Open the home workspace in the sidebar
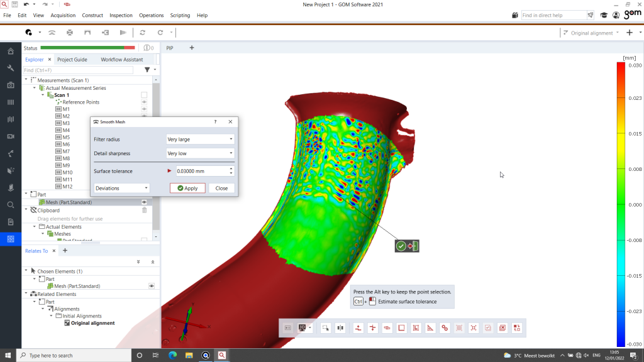Image resolution: width=644 pixels, height=362 pixels. click(11, 51)
